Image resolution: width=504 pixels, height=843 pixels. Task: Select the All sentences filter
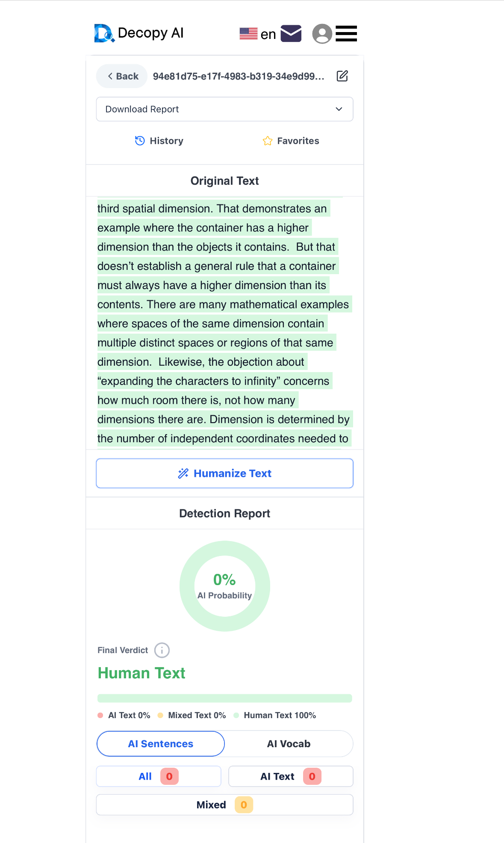pyautogui.click(x=159, y=776)
